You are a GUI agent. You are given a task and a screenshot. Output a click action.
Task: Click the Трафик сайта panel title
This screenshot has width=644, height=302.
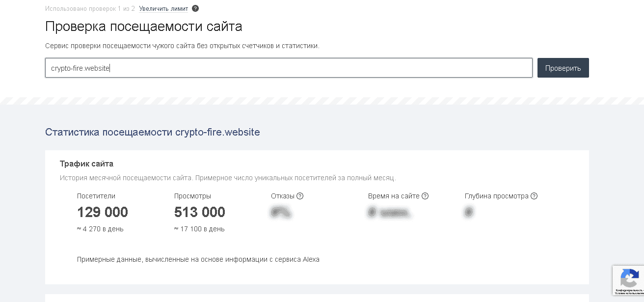point(87,164)
